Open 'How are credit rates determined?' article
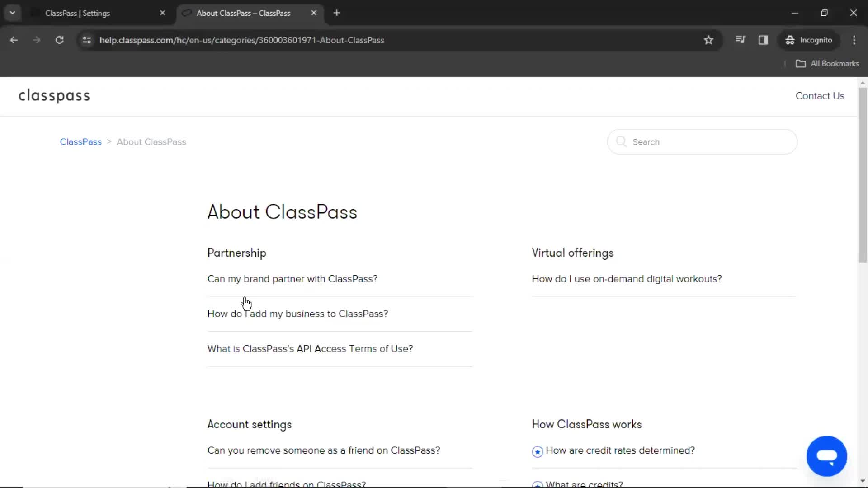Image resolution: width=868 pixels, height=488 pixels. (620, 450)
